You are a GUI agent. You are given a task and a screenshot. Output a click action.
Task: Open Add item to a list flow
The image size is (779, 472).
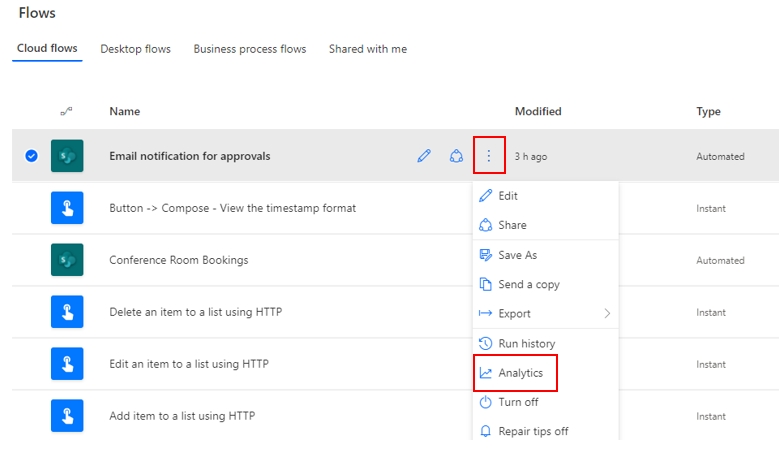(182, 415)
